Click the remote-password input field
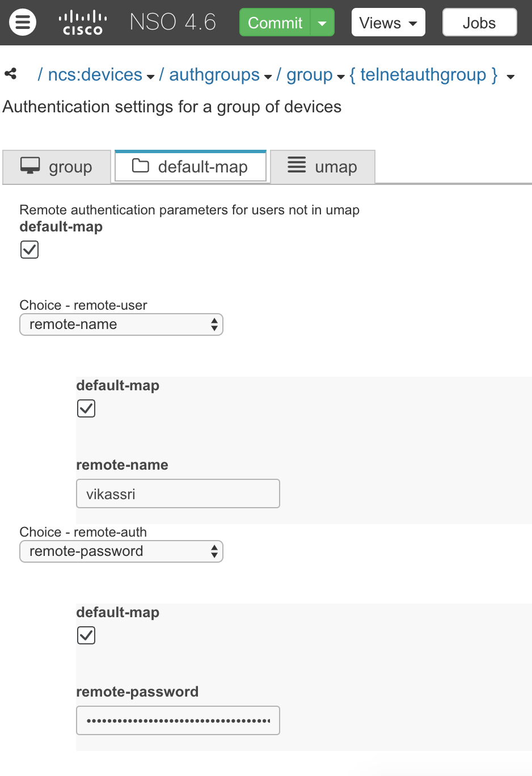Image resolution: width=532 pixels, height=776 pixels. pyautogui.click(x=178, y=720)
